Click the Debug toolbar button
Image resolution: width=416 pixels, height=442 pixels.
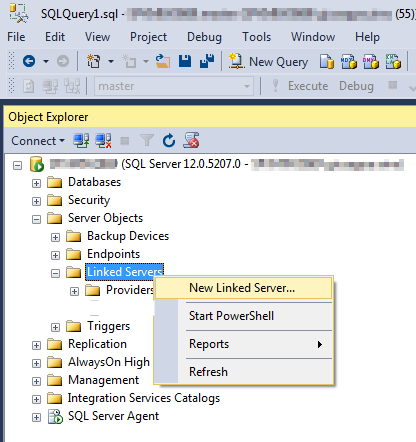[356, 86]
